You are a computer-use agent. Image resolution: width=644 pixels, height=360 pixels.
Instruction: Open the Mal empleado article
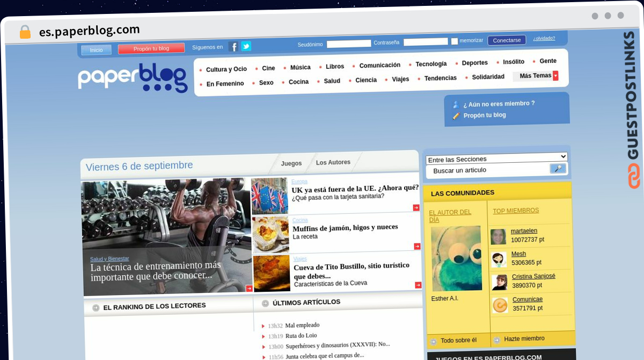click(x=302, y=325)
